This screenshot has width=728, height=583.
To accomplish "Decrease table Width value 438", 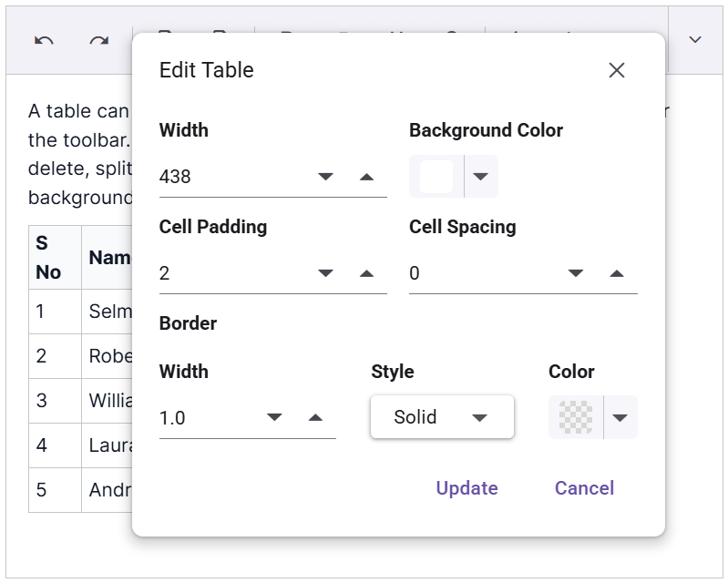I will pos(325,177).
